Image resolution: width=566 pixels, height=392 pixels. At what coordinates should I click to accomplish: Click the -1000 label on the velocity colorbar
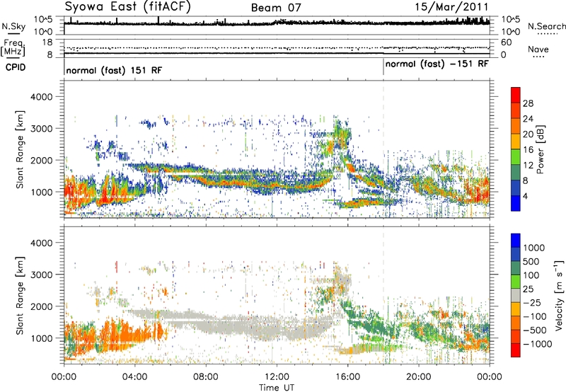click(538, 344)
